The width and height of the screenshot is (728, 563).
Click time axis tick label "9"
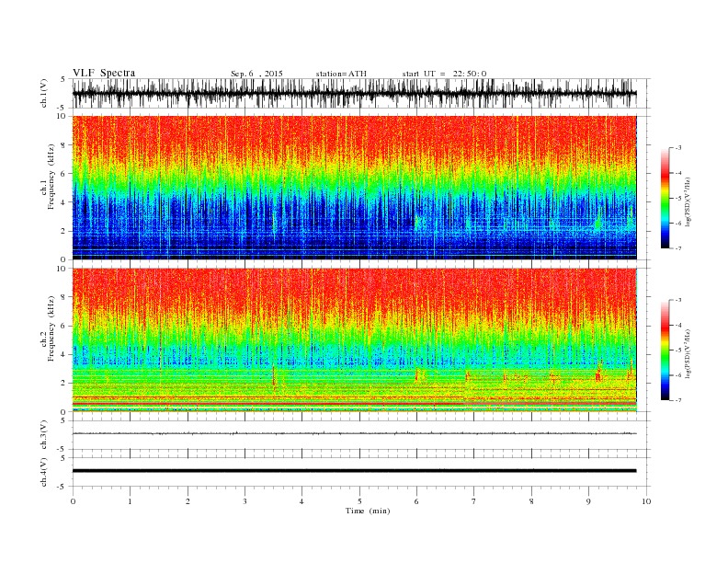(588, 501)
